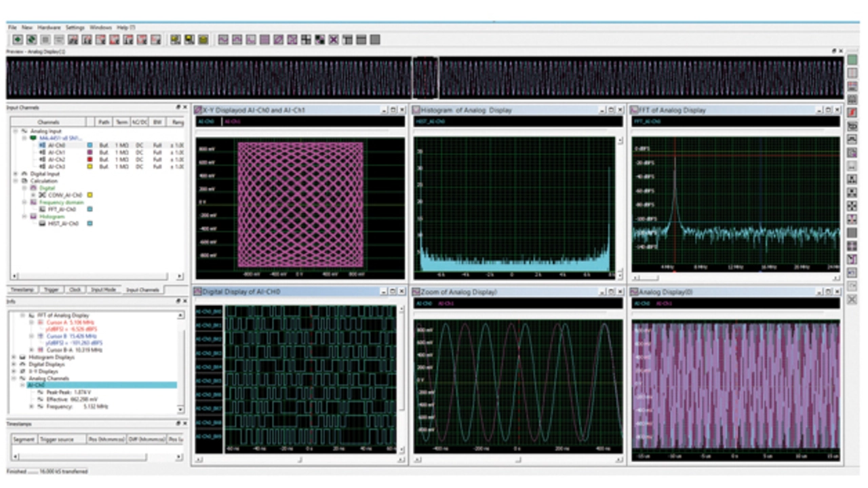Image resolution: width=868 pixels, height=488 pixels.
Task: Click the first yellow toolbar icon
Action: click(176, 40)
